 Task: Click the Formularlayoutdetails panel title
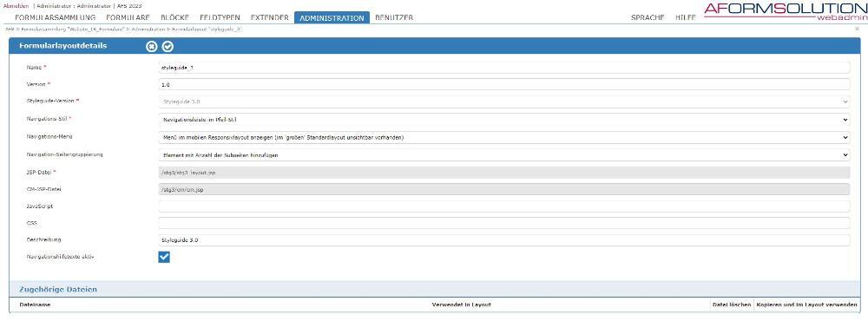(63, 46)
